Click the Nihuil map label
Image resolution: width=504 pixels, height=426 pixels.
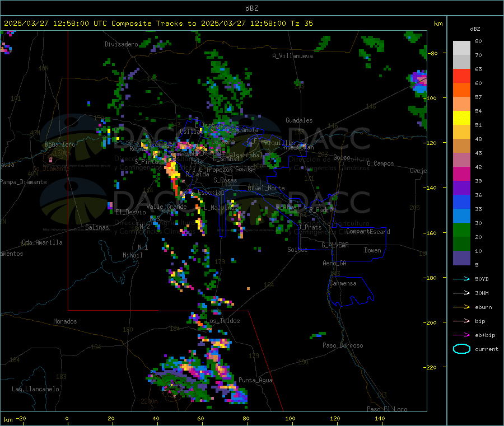(x=132, y=255)
